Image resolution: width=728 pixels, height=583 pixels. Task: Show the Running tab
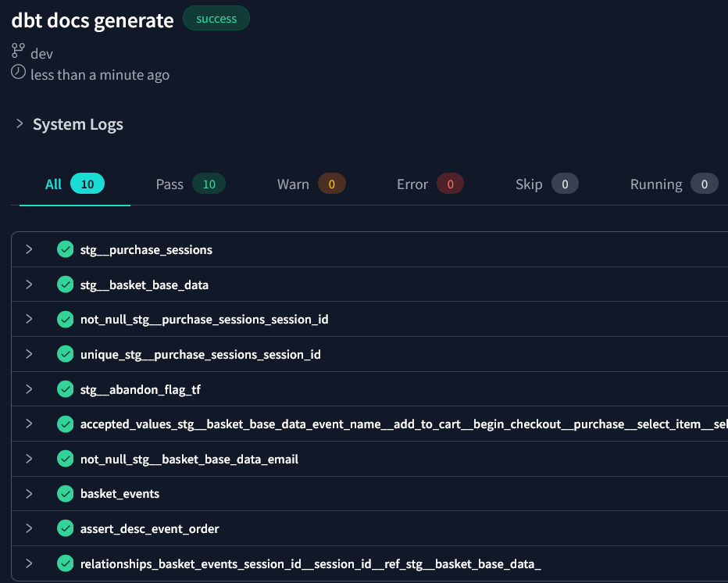pos(674,184)
